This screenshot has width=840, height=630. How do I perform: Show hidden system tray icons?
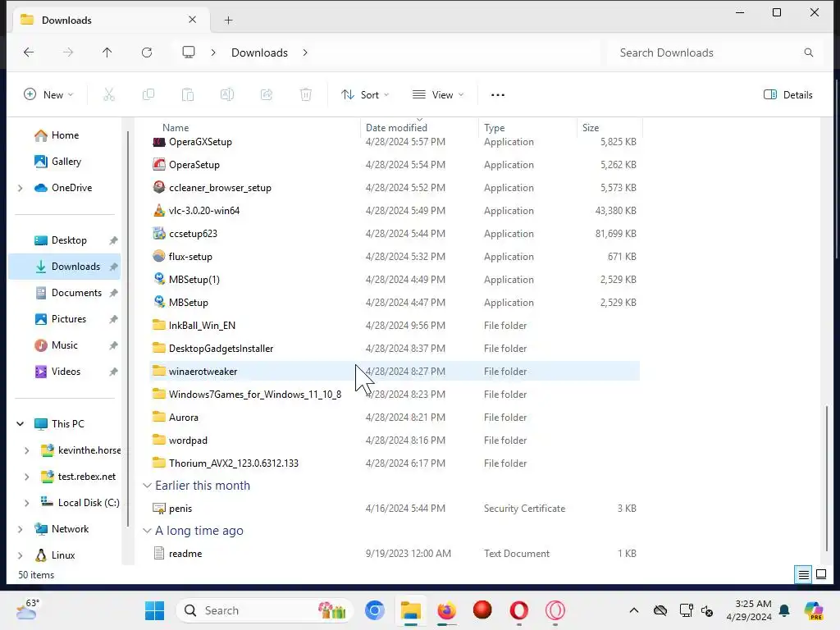coord(634,610)
